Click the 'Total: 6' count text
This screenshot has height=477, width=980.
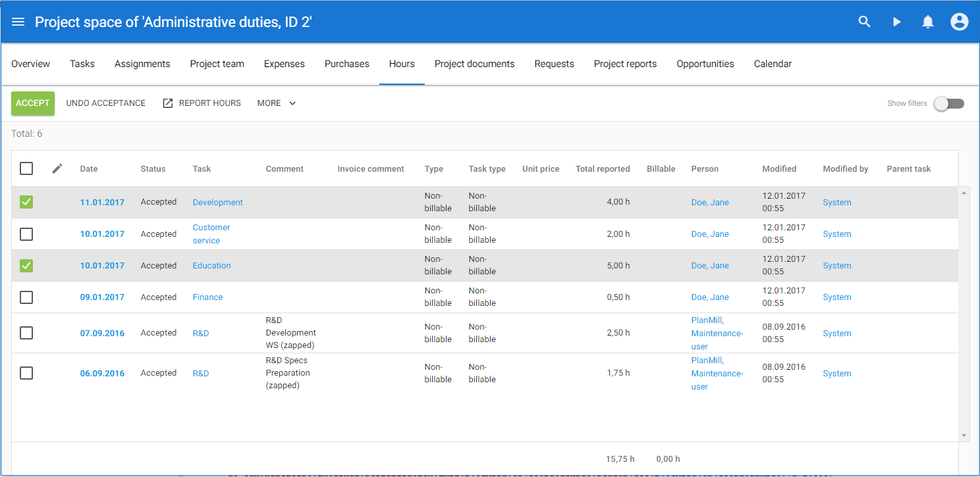point(27,134)
